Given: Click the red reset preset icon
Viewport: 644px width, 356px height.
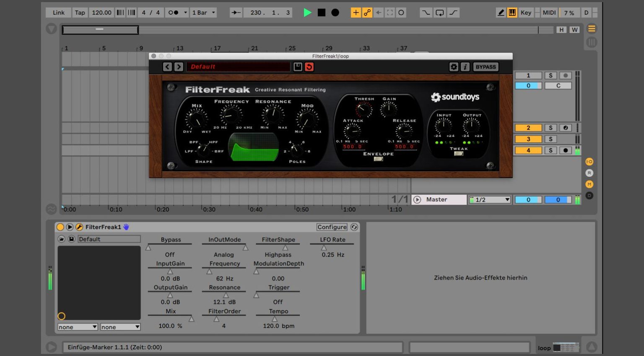Looking at the screenshot, I should (x=309, y=67).
